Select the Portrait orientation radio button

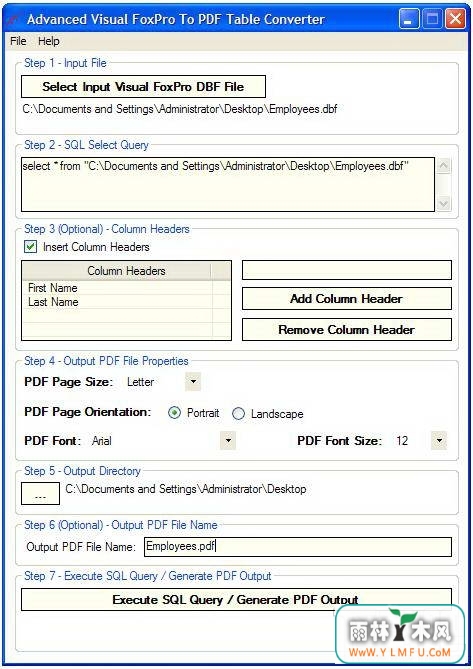174,413
